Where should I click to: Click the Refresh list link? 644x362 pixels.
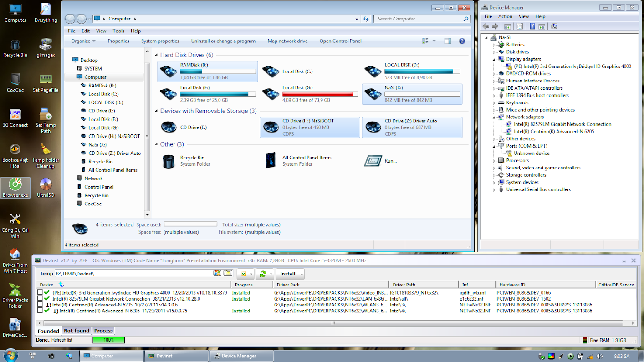[61, 340]
